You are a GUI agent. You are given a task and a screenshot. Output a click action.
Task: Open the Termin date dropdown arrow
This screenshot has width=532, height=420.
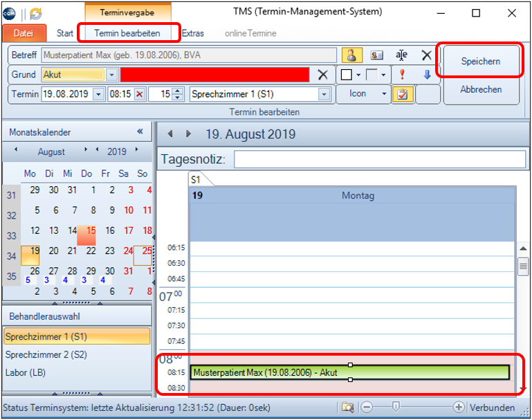[98, 94]
